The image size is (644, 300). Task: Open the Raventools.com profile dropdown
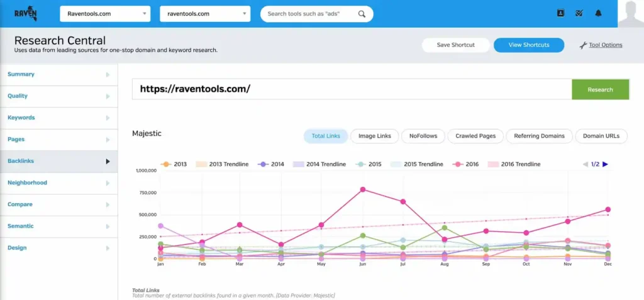click(x=105, y=14)
